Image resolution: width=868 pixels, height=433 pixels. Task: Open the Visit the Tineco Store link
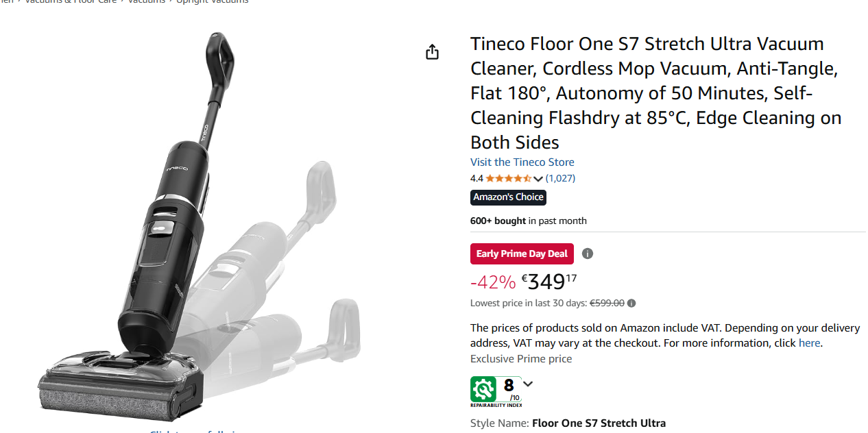coord(522,162)
